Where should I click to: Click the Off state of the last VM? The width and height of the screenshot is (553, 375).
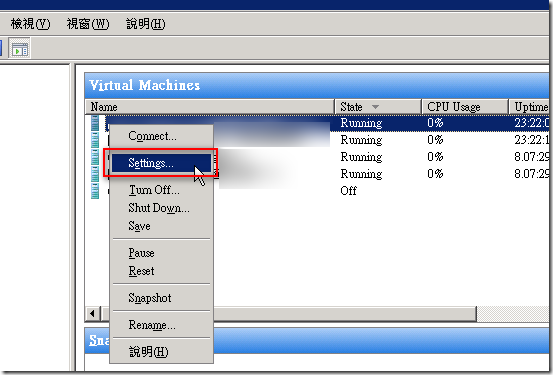[348, 191]
